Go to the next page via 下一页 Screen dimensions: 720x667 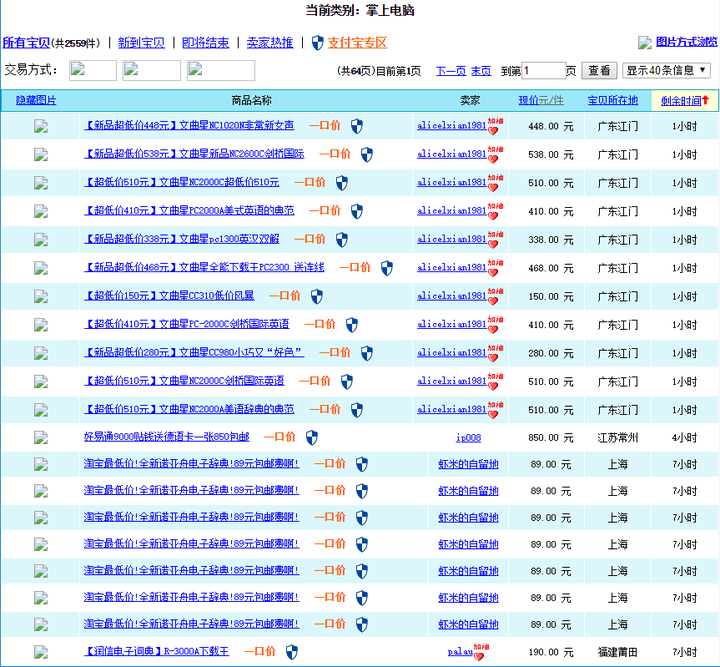click(x=450, y=71)
